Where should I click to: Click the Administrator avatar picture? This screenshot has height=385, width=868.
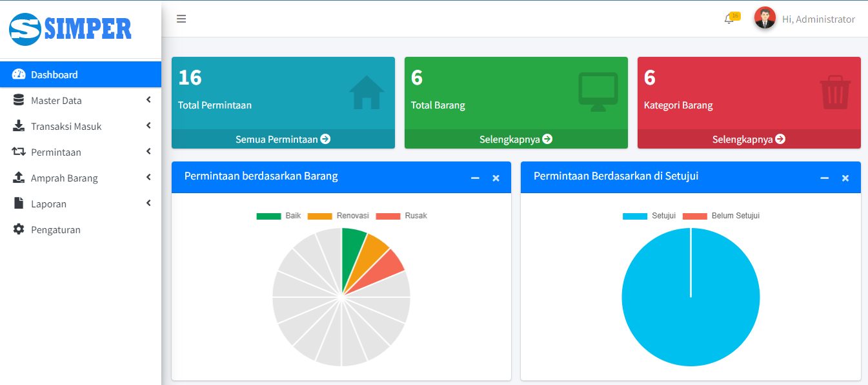click(x=765, y=18)
